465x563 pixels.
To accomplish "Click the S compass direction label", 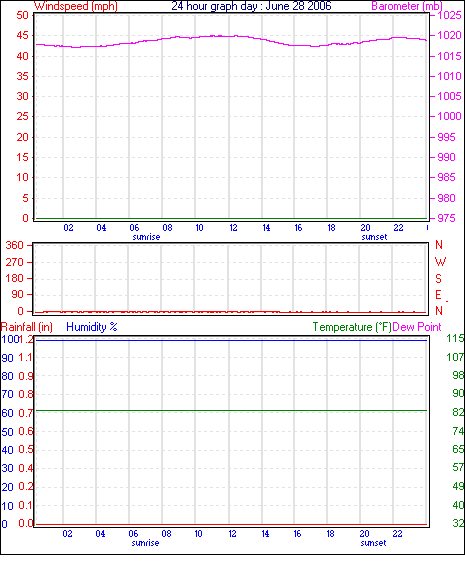I will pos(438,279).
